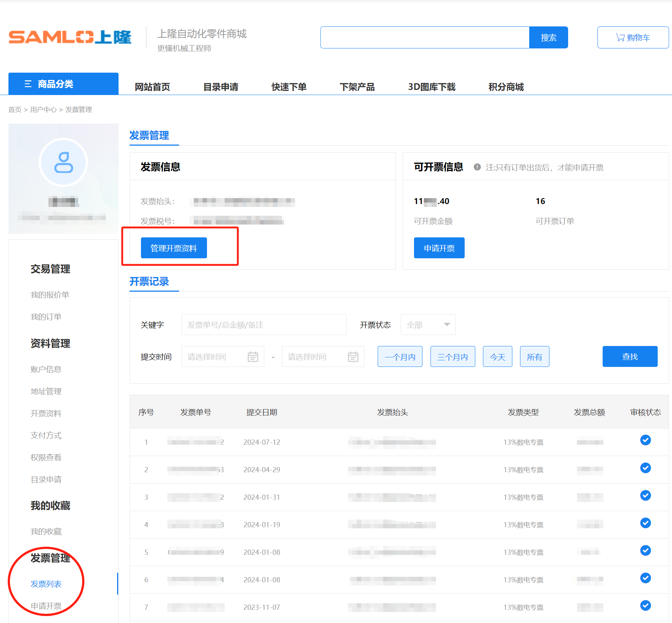Expand the 开票状态 dropdown

pos(428,325)
